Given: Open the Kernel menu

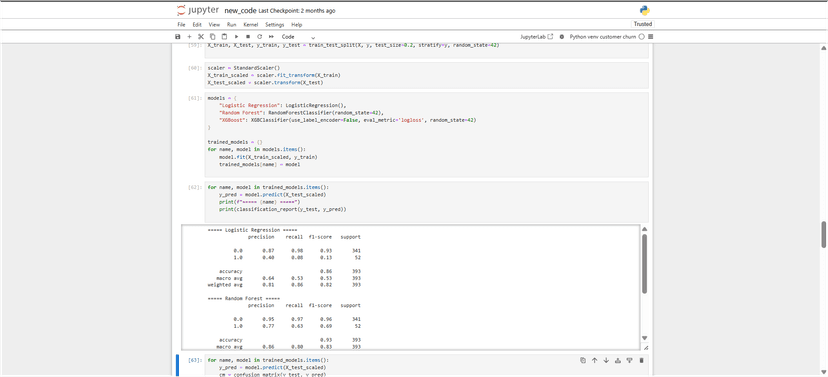Looking at the screenshot, I should click(250, 25).
